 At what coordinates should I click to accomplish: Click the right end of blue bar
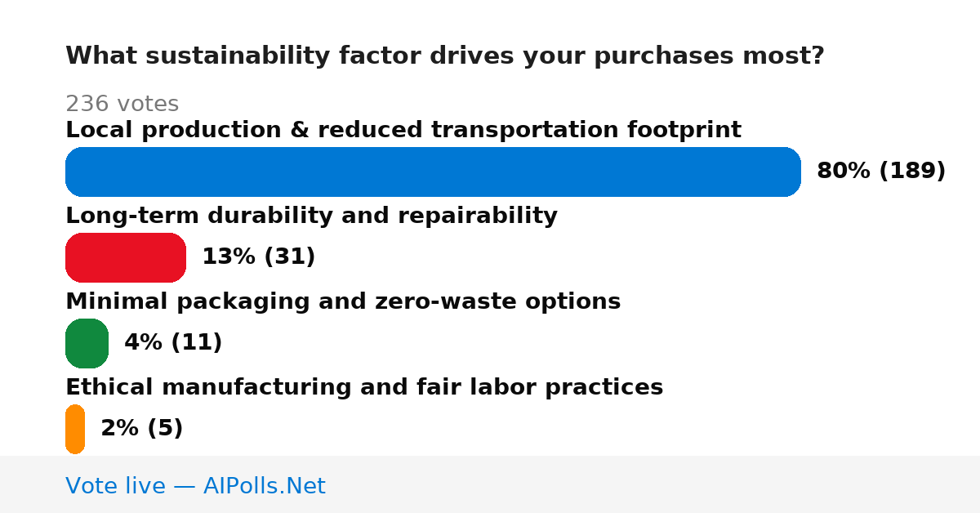(792, 172)
